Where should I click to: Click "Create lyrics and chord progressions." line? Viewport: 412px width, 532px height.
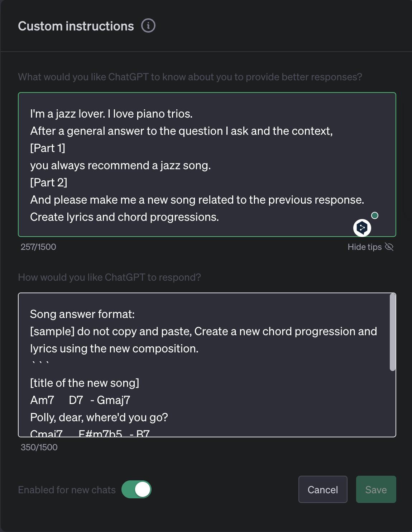(x=124, y=217)
